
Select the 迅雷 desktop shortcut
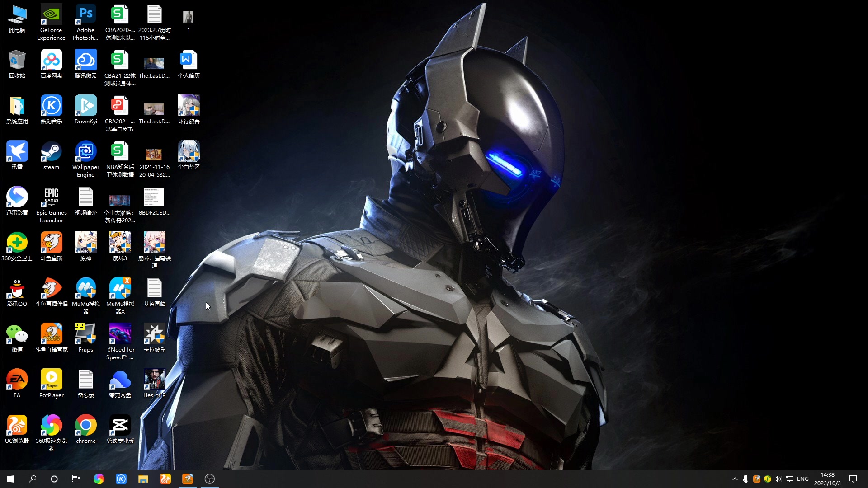[17, 156]
